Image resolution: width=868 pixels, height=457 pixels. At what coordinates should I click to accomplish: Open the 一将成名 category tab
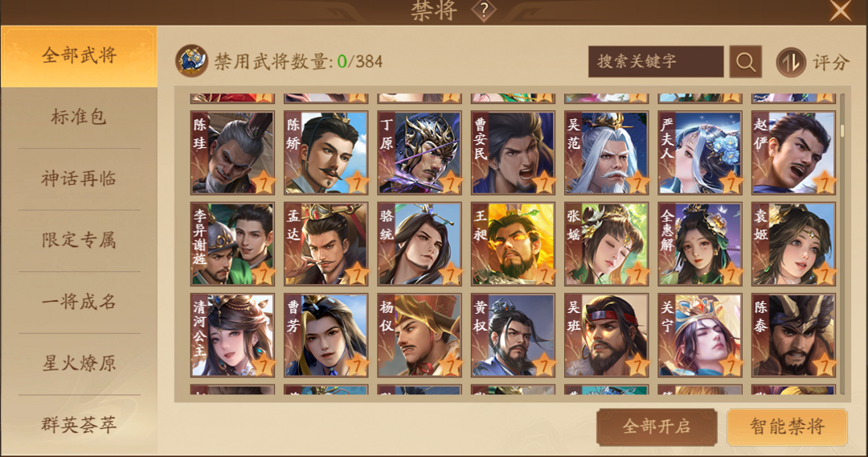tap(79, 302)
